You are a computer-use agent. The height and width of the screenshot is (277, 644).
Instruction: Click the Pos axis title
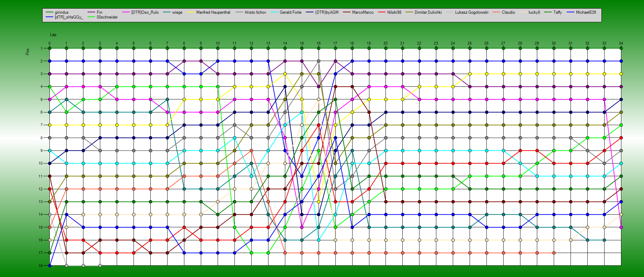point(27,51)
